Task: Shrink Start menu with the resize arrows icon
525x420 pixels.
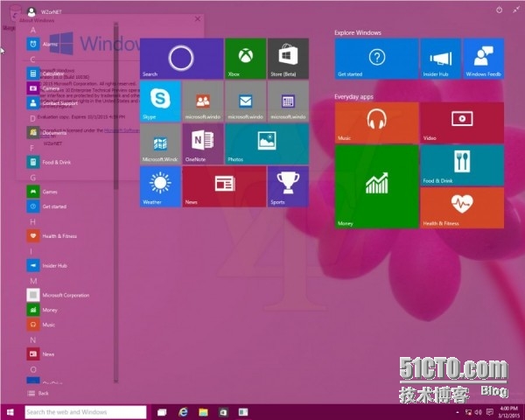Action: (516, 10)
